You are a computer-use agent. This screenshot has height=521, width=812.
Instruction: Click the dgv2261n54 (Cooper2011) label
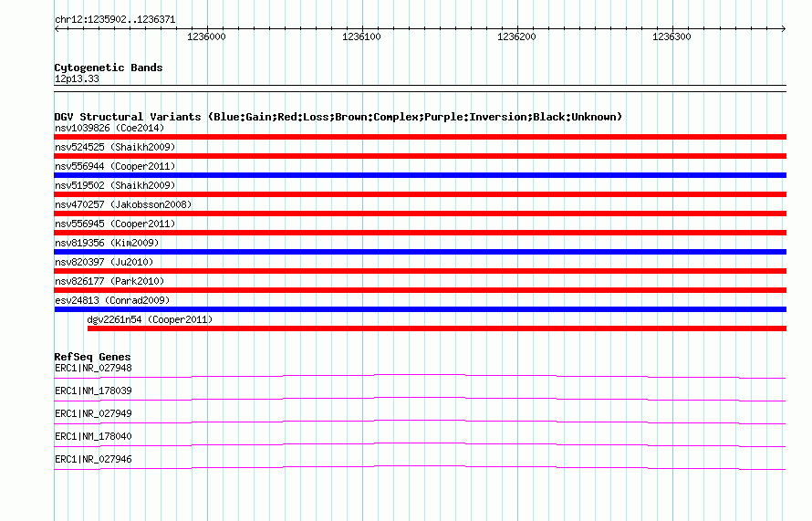(x=150, y=319)
